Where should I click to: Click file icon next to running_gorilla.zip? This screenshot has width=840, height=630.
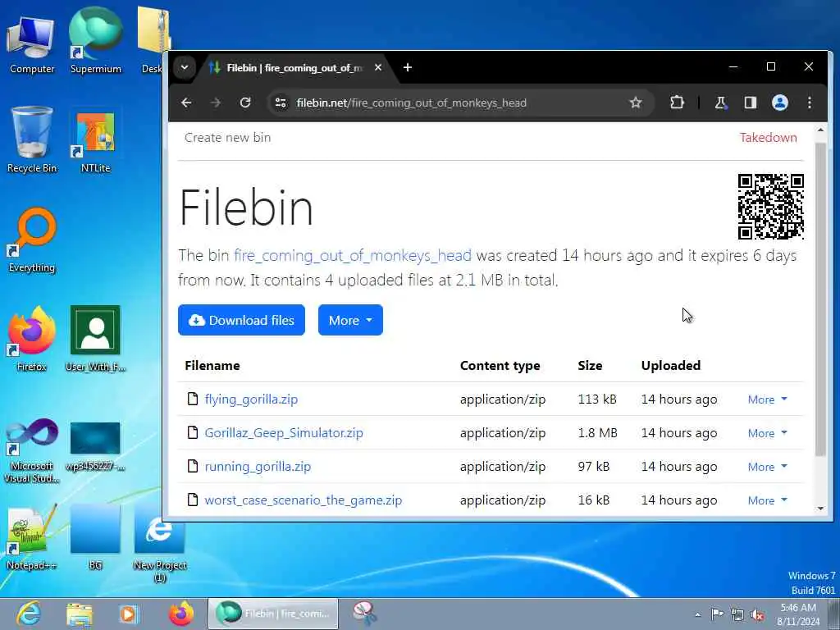(193, 466)
